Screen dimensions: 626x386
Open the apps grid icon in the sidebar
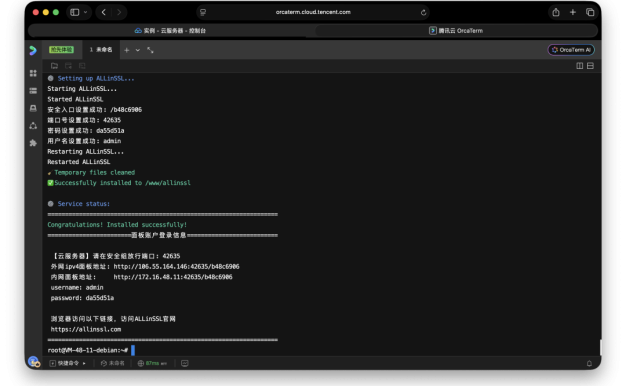[33, 73]
